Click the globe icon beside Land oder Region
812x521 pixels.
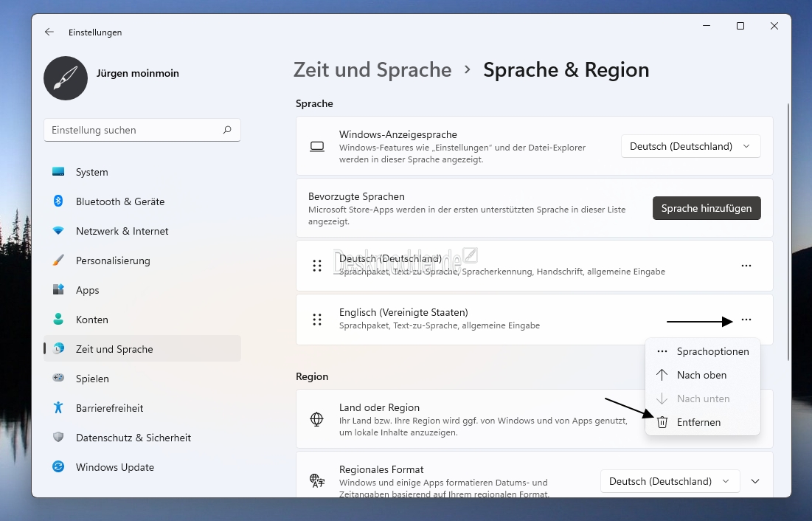pos(316,419)
